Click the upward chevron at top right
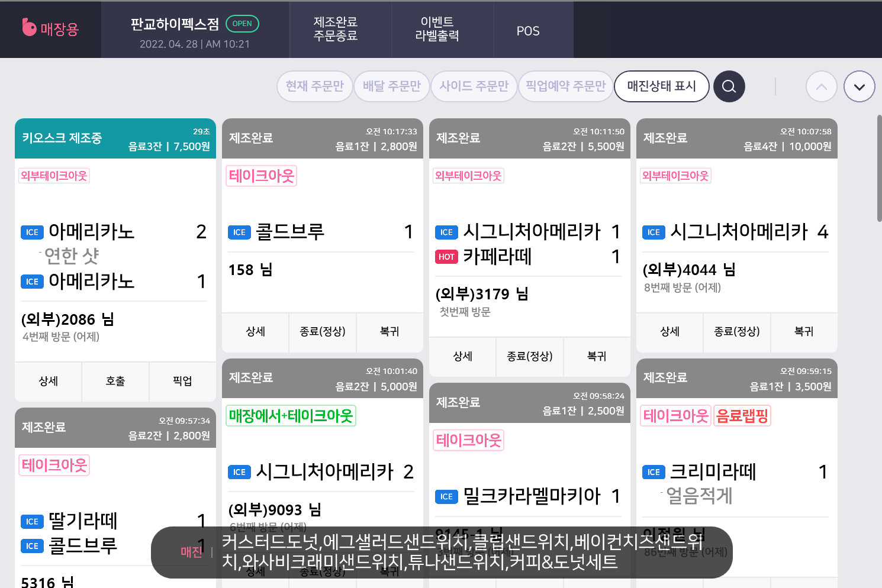 coord(821,86)
